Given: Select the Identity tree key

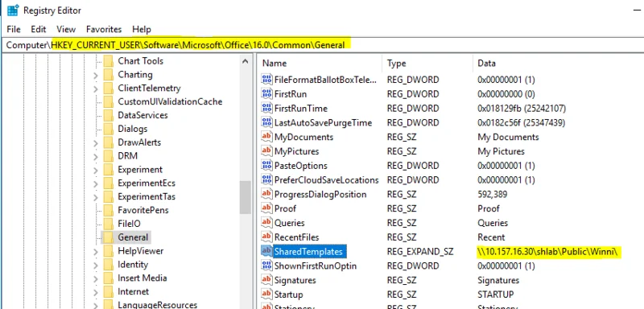Looking at the screenshot, I should click(133, 264).
